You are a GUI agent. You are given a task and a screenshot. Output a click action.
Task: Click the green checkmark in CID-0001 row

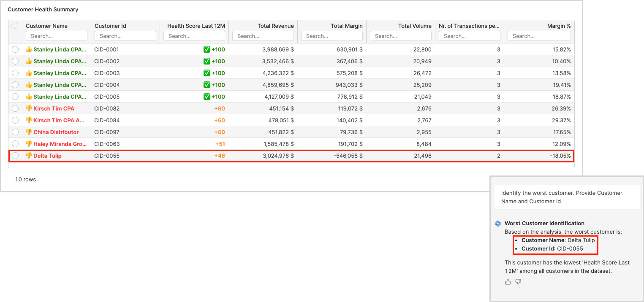[x=207, y=49]
